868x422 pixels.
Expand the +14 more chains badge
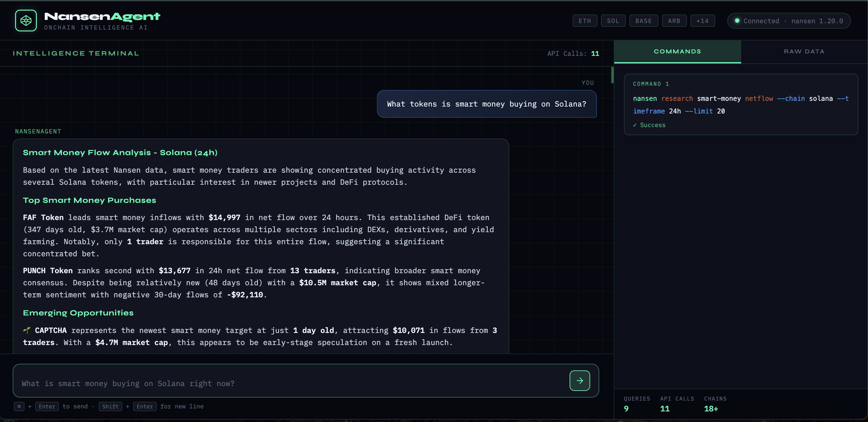click(702, 21)
